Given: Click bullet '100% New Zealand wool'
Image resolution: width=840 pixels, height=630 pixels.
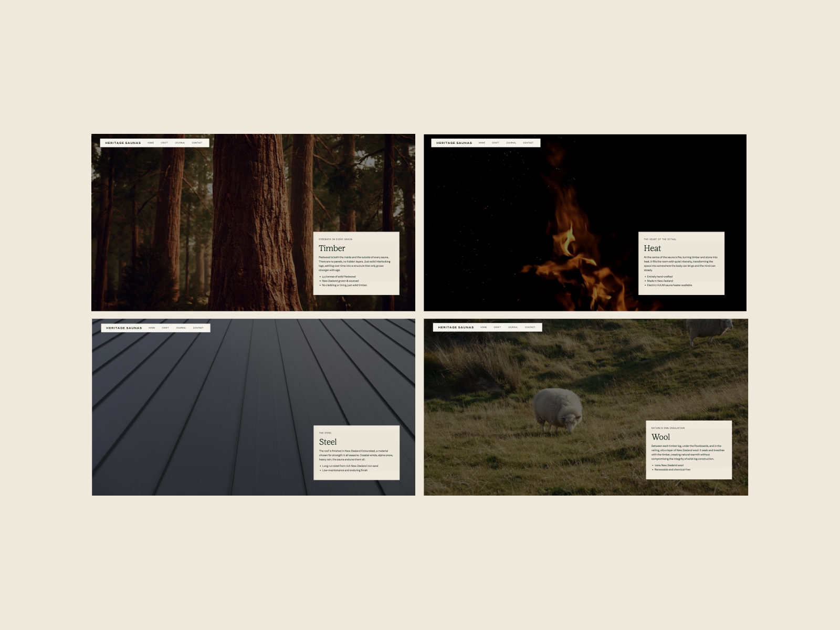Looking at the screenshot, I should 669,465.
